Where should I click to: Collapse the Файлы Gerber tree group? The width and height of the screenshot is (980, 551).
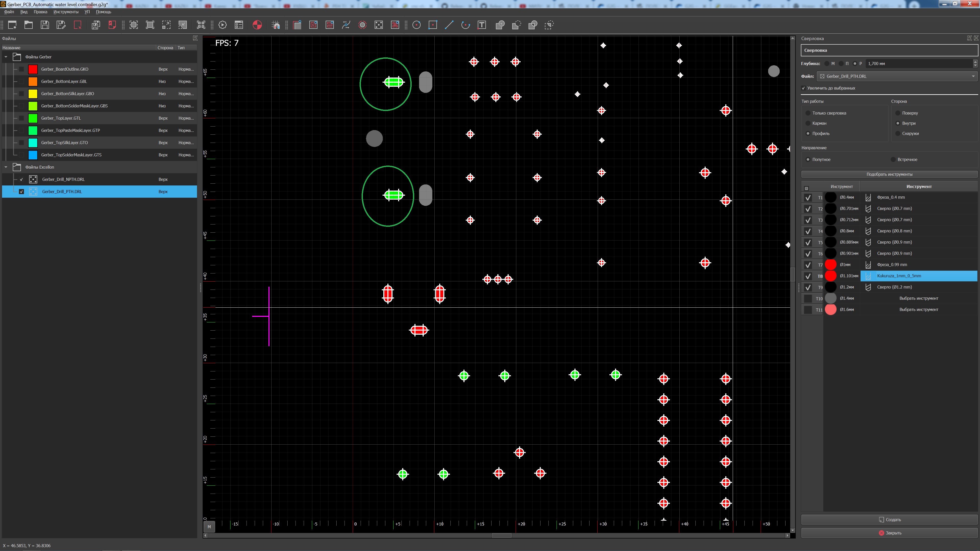click(x=6, y=57)
